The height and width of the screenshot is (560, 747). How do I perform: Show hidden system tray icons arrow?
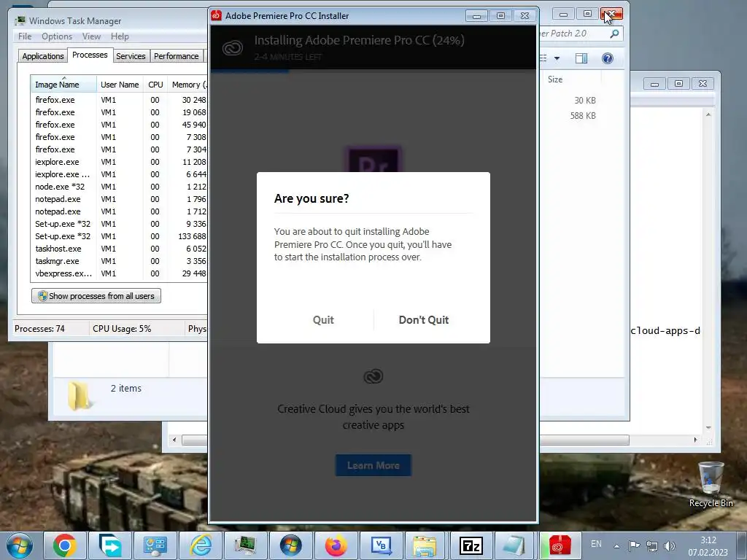pos(616,546)
